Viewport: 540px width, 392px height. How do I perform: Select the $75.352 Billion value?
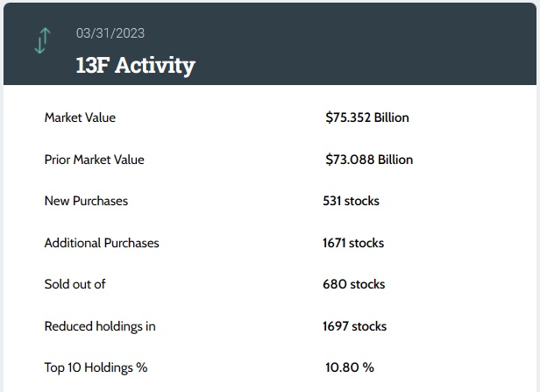(366, 118)
